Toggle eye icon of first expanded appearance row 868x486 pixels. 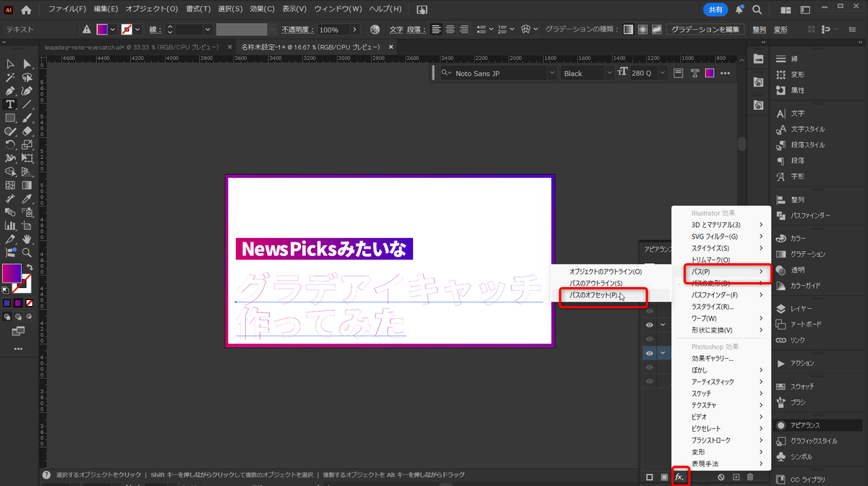pos(650,325)
